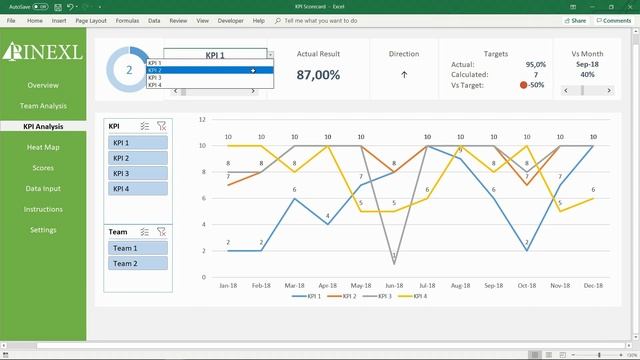640x360 pixels.
Task: Toggle Team 1 slicer button
Action: tap(138, 248)
